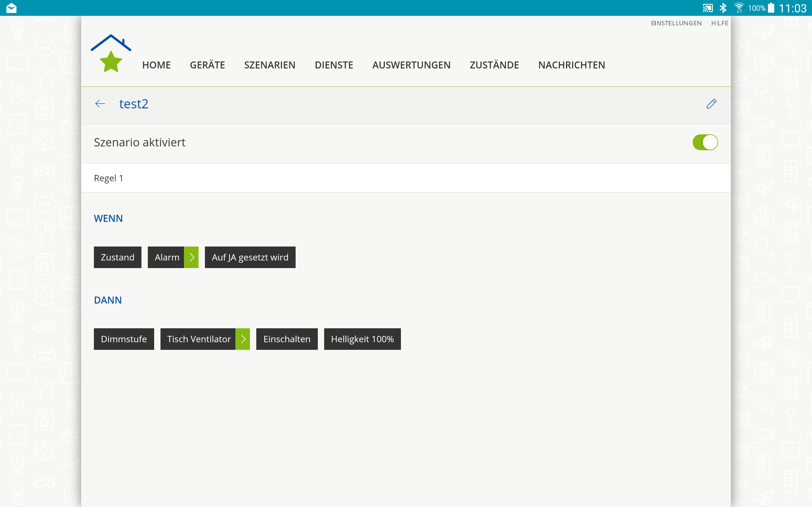
Task: Click the pencil edit icon
Action: pyautogui.click(x=711, y=104)
